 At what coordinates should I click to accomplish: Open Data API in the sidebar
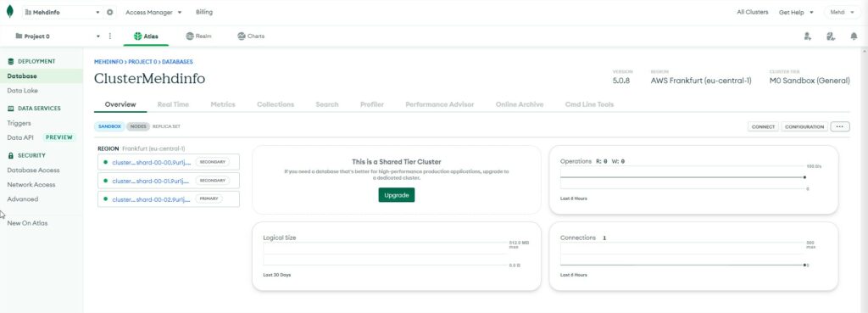point(20,137)
